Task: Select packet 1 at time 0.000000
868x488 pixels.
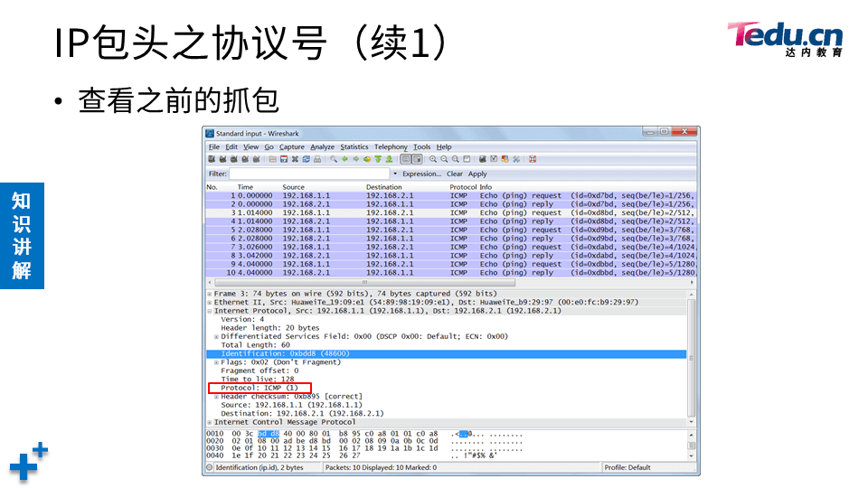Action: tap(450, 196)
